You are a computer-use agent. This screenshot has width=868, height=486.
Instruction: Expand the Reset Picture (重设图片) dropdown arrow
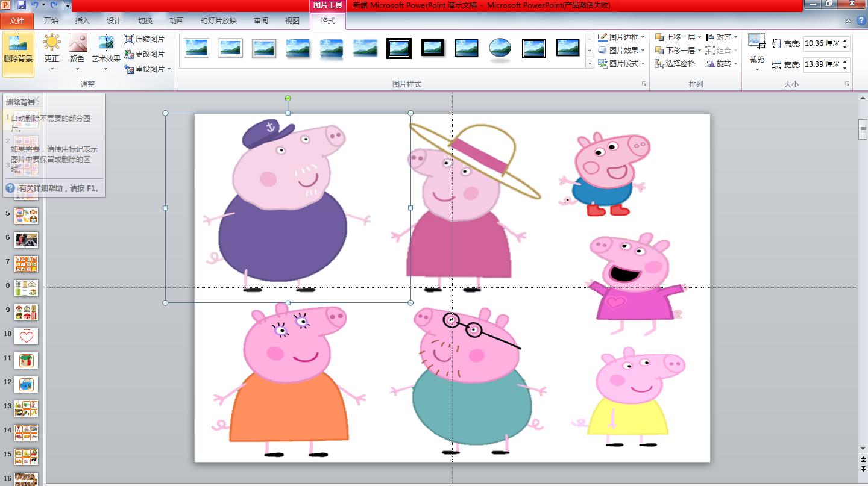coord(169,69)
